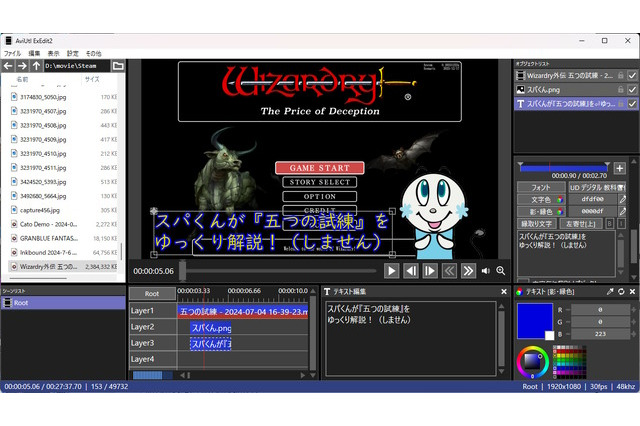This screenshot has height=426, width=640.
Task: Click the G value field
Action: coord(600,322)
